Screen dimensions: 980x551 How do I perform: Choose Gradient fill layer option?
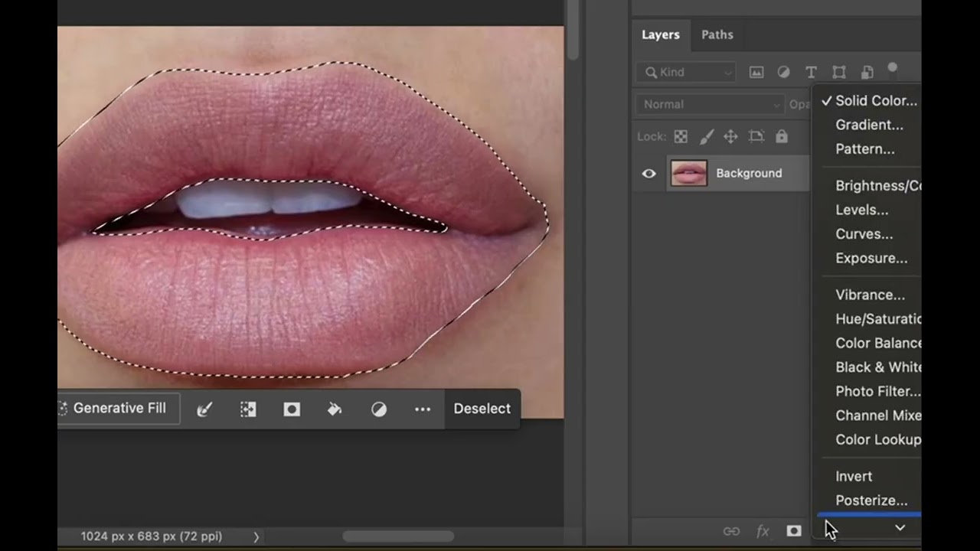[x=868, y=125]
